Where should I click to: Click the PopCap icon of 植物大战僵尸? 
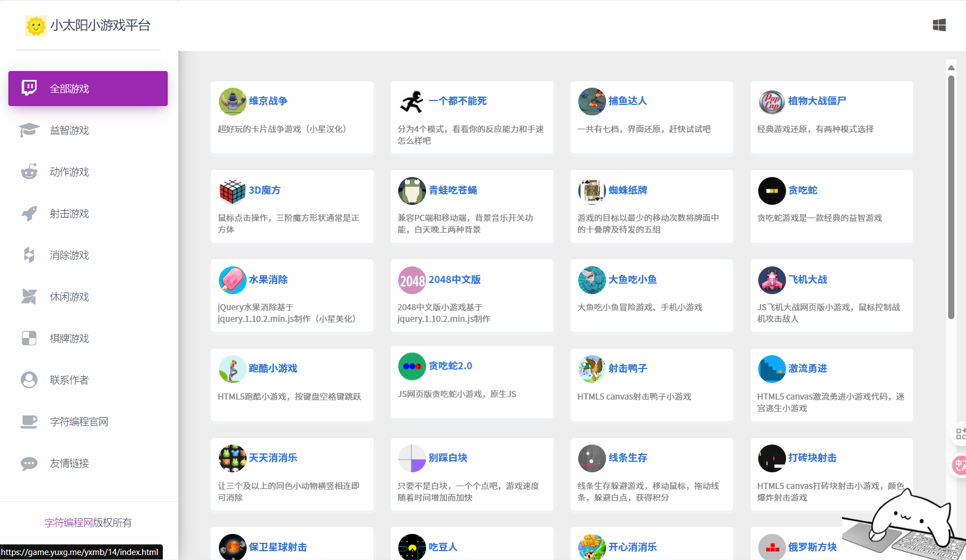(x=772, y=101)
